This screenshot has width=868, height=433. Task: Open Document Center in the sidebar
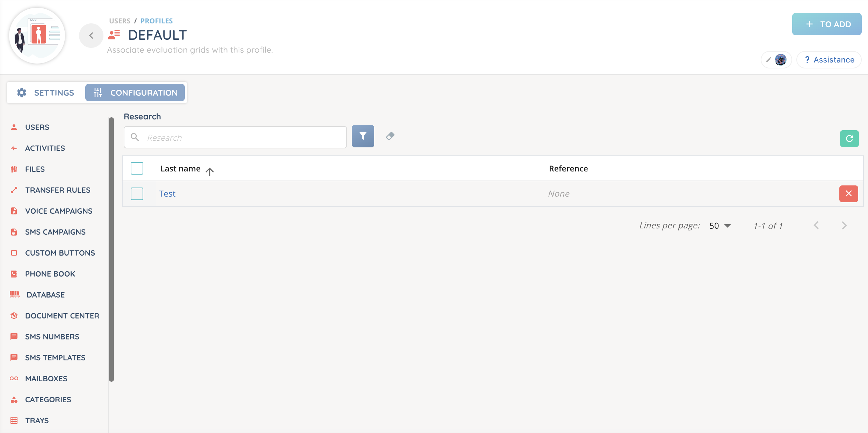[x=62, y=316]
